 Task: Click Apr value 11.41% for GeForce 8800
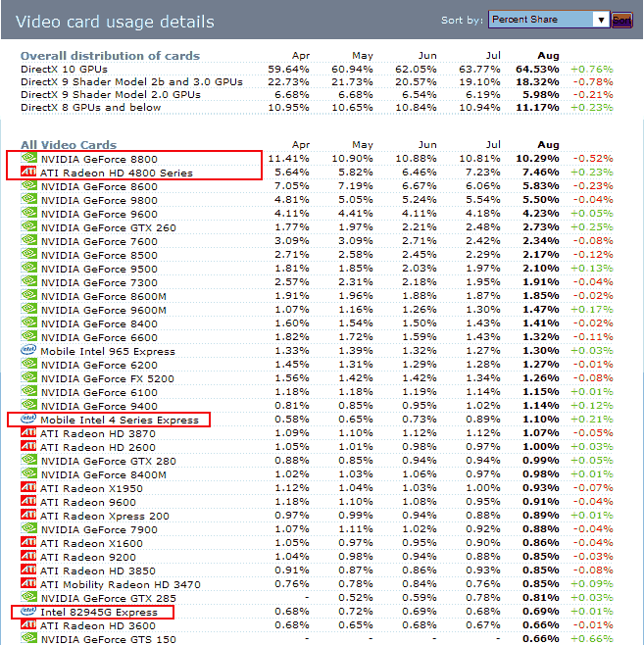288,159
